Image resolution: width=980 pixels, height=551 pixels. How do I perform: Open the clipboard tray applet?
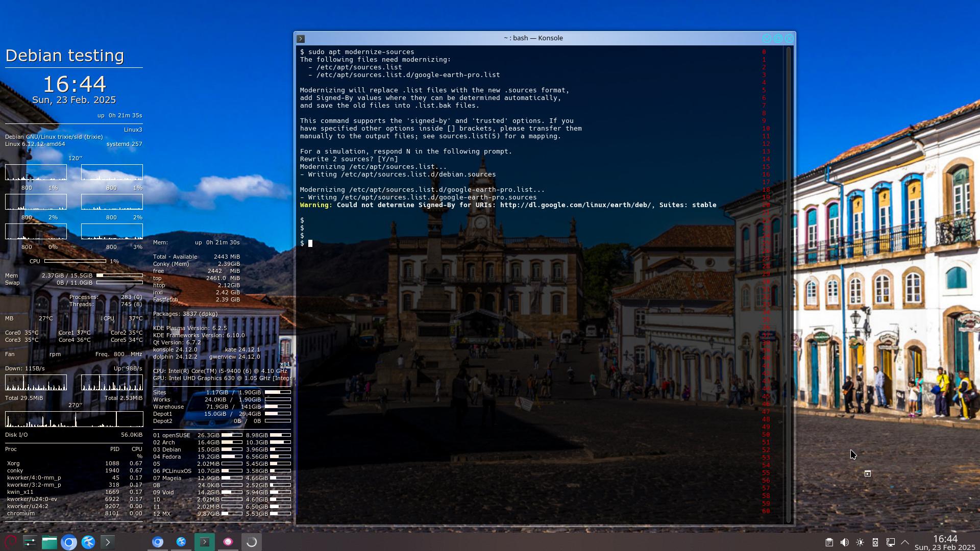click(829, 542)
